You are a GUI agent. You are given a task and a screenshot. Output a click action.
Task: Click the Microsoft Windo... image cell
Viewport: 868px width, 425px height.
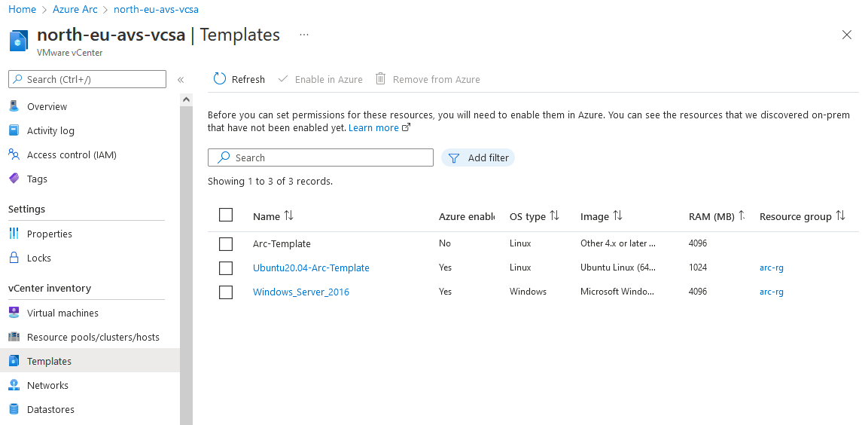click(617, 292)
